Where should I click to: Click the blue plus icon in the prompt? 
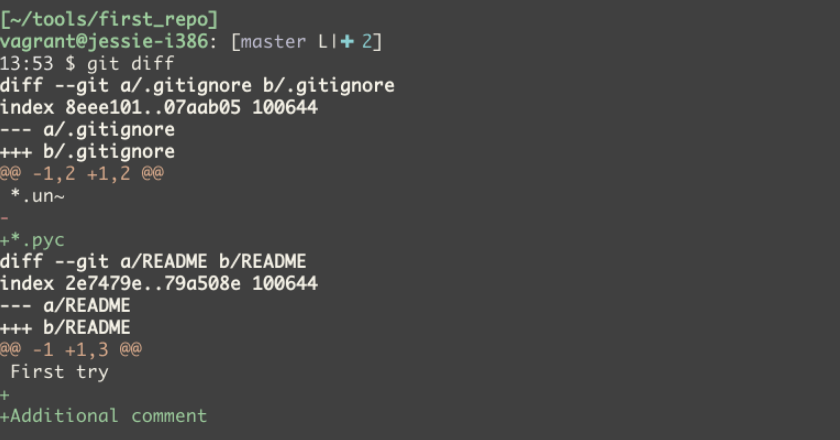(x=347, y=41)
